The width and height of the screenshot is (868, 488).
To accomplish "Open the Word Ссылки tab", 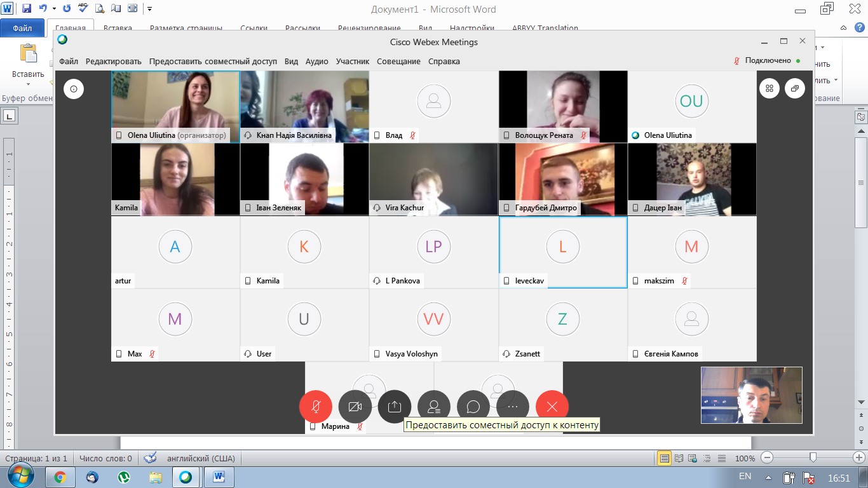I will [254, 28].
